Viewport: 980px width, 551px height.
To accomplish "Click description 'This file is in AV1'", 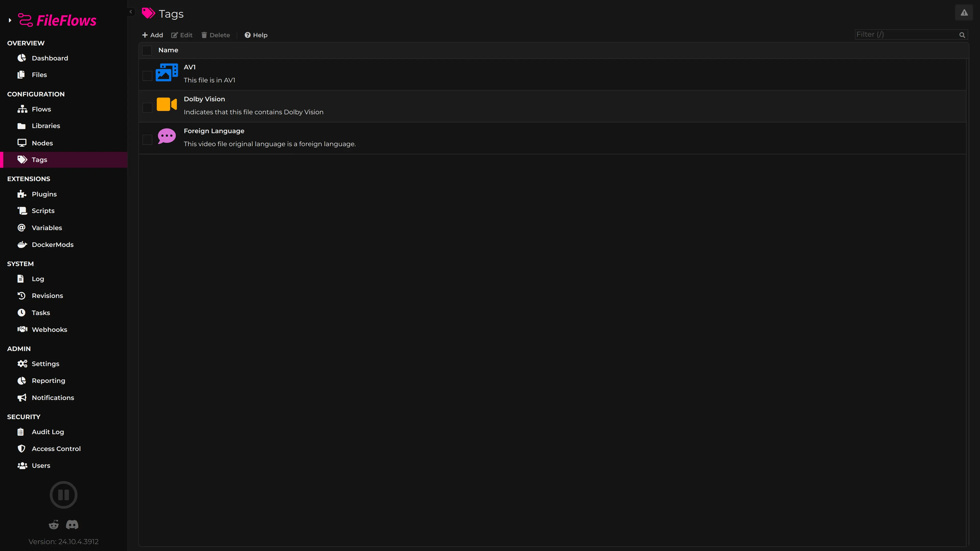I will [x=209, y=80].
